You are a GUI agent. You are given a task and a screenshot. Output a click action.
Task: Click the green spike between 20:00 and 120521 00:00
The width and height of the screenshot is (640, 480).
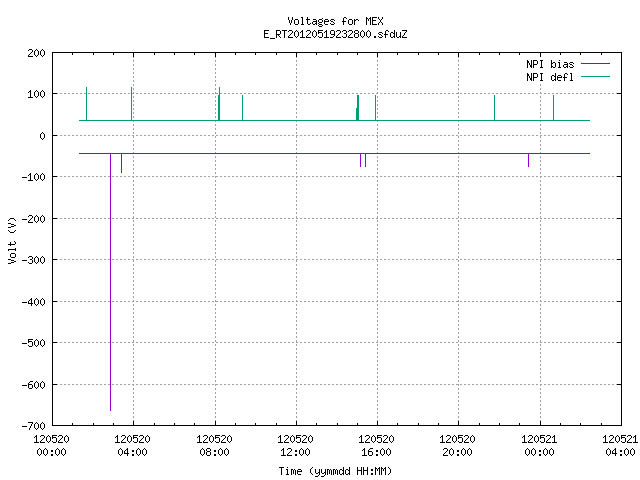[x=494, y=108]
